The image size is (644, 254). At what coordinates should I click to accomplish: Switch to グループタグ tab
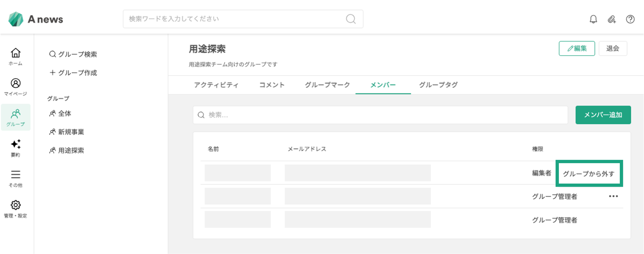point(438,85)
